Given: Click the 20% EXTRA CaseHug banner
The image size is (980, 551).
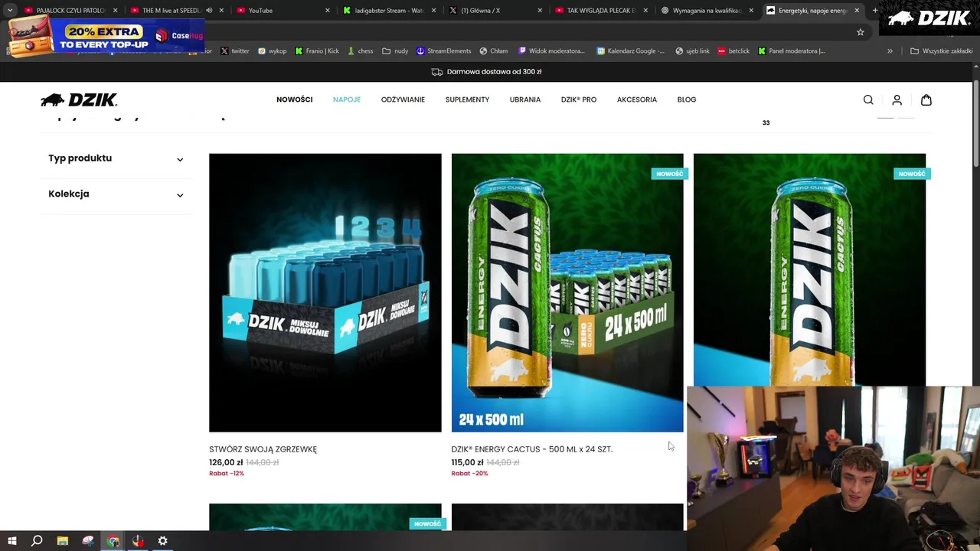Looking at the screenshot, I should (106, 35).
